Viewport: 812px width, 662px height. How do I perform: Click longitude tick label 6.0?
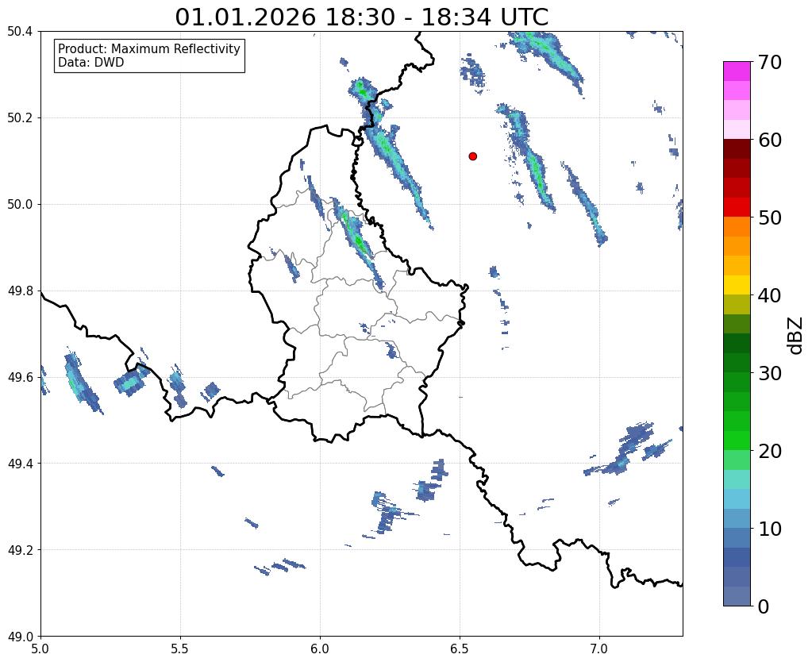tap(320, 649)
